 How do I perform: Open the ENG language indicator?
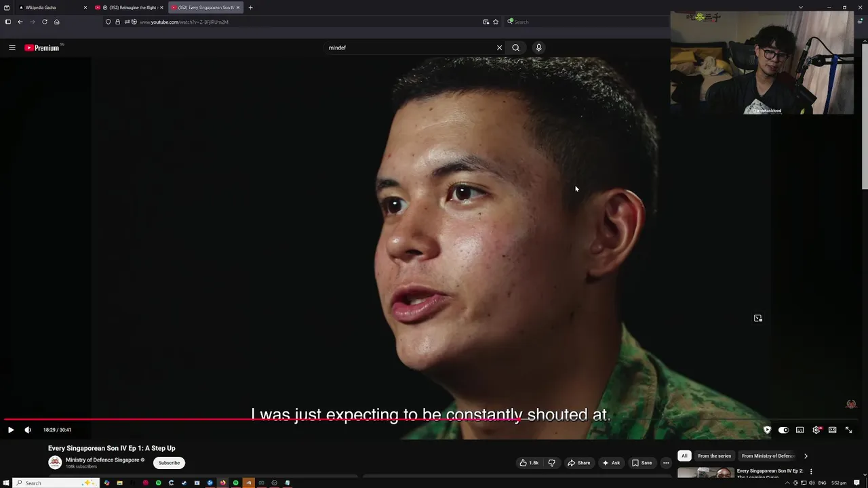822,483
